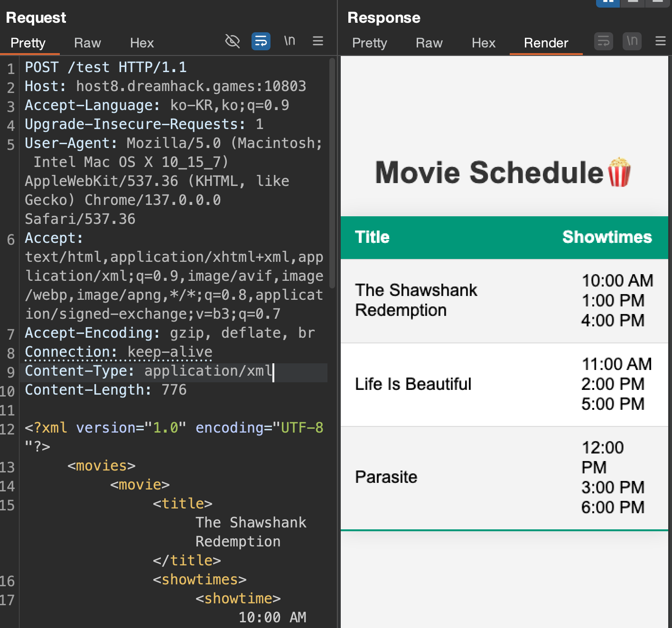Switch Request view to Pretty tab
The image size is (672, 628).
point(28,43)
